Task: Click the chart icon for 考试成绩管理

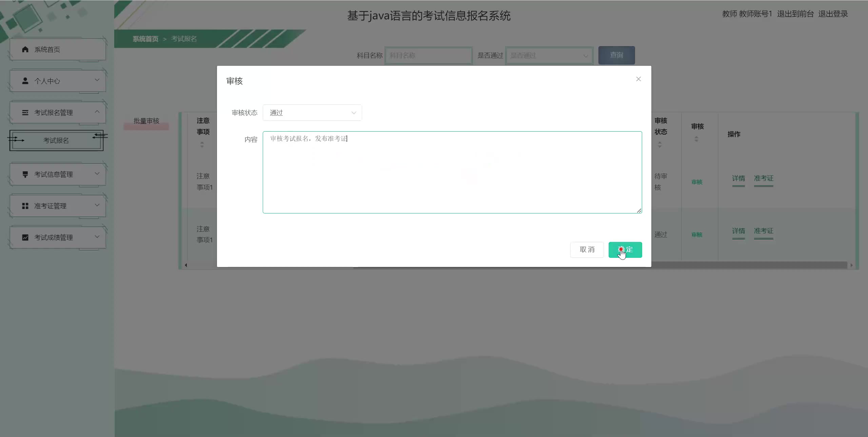Action: pos(25,237)
